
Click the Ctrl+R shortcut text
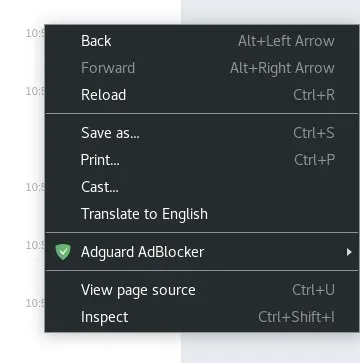[314, 95]
